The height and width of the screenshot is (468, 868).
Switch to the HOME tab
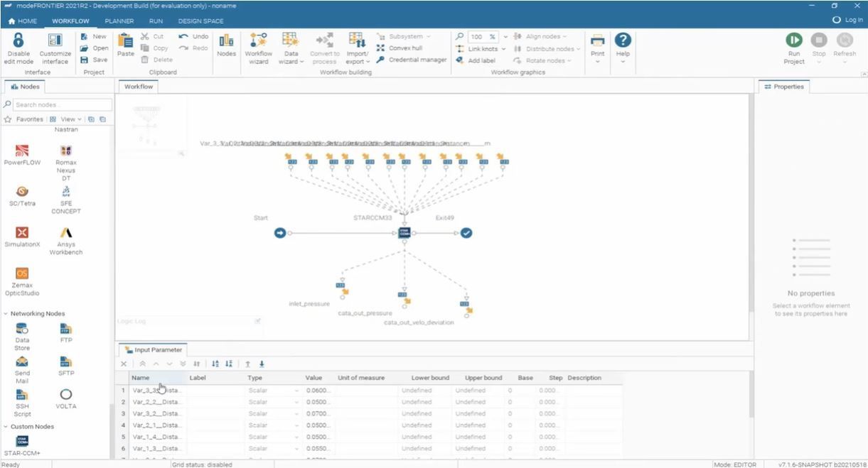[x=22, y=21]
